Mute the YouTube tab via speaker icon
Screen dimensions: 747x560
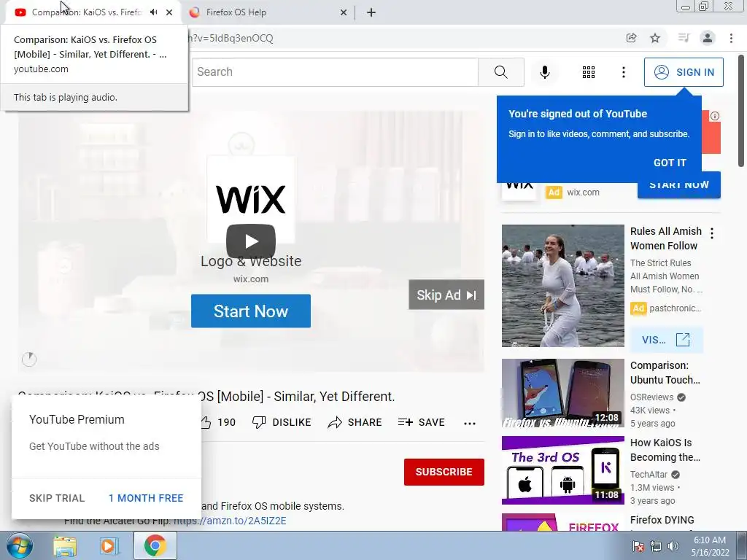(153, 12)
